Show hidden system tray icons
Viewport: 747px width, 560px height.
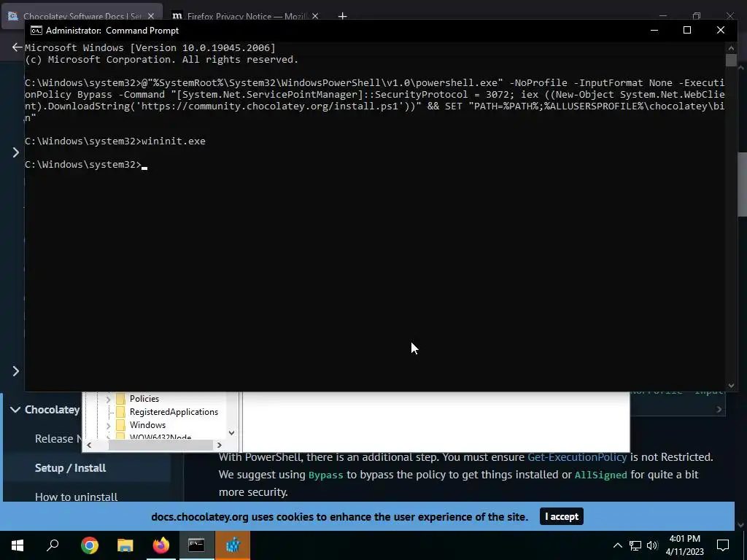(617, 545)
